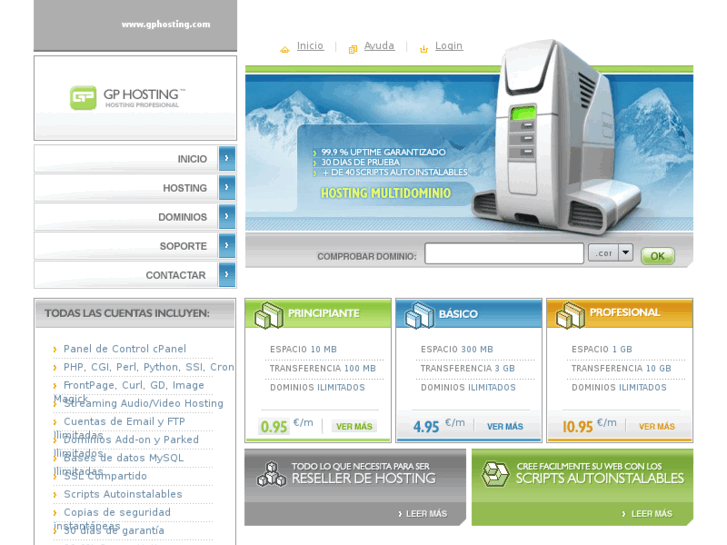Click the HOSTING MULTIDOMINIO banner title
This screenshot has width=727, height=545.
pos(386,193)
